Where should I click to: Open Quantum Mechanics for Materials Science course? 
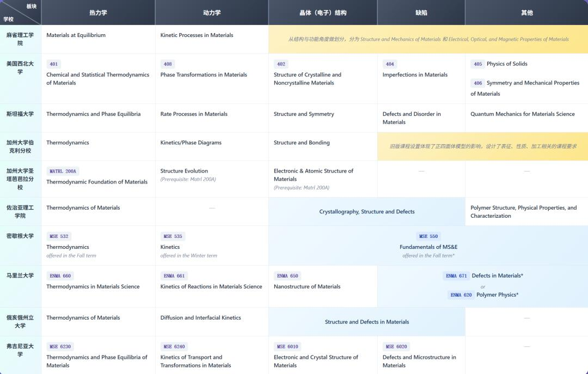pyautogui.click(x=522, y=114)
